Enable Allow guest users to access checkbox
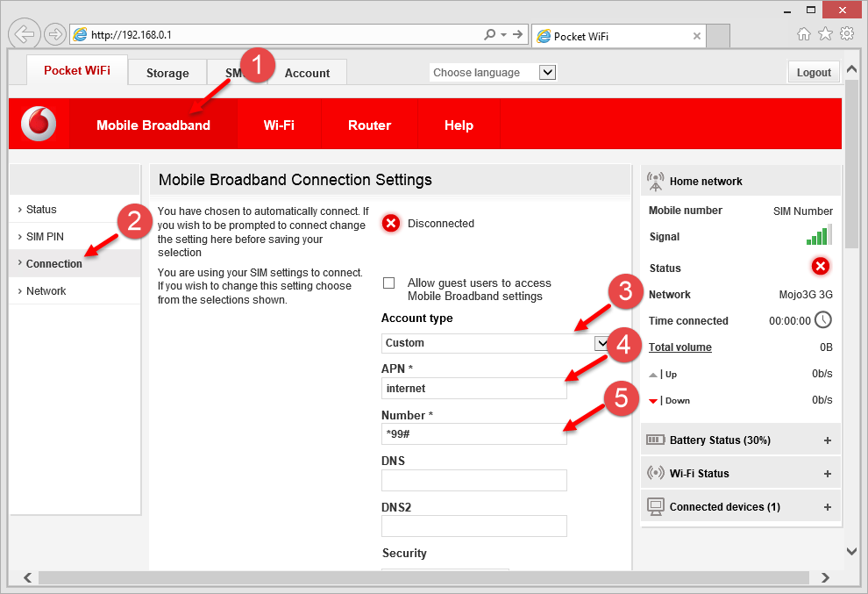This screenshot has height=594, width=868. [x=389, y=283]
